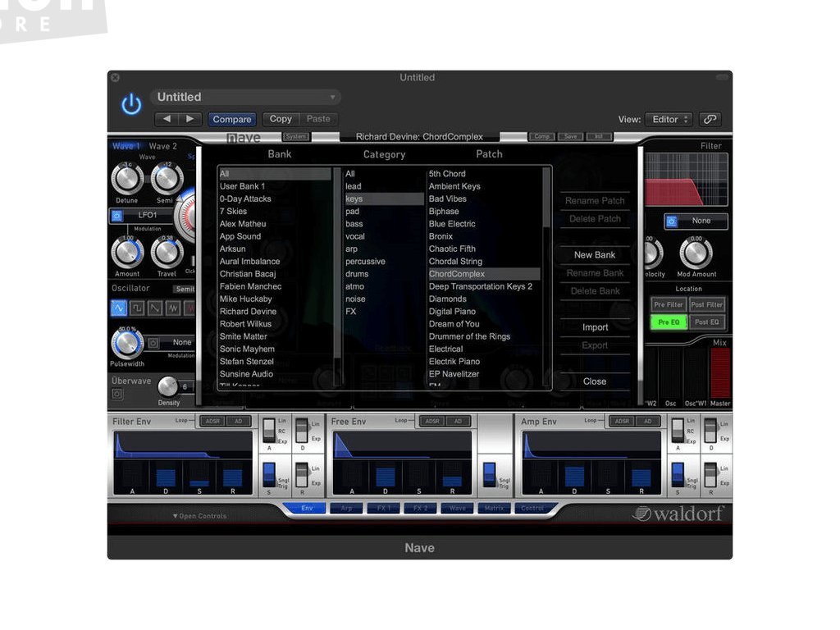
Task: Click the Pulsewidth modulation source icon
Action: click(x=153, y=342)
